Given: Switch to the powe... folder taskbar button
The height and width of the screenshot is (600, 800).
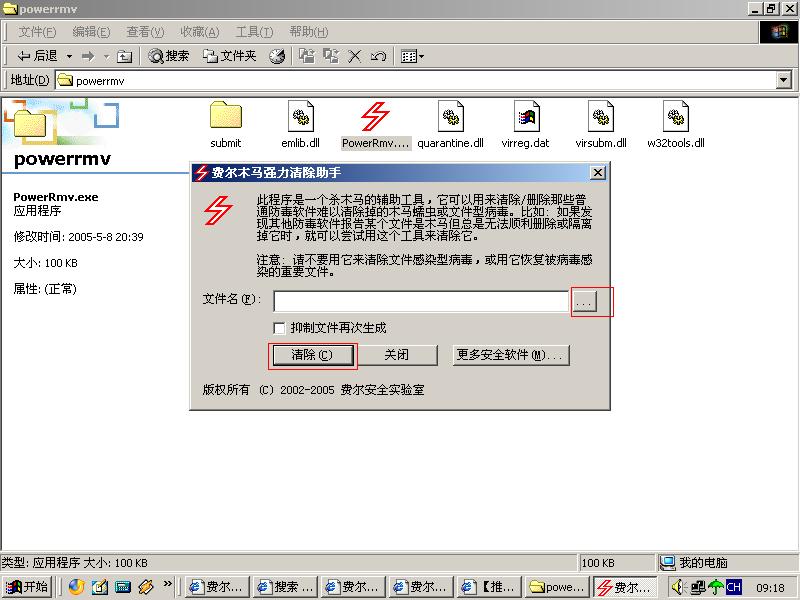Looking at the screenshot, I should (x=558, y=587).
